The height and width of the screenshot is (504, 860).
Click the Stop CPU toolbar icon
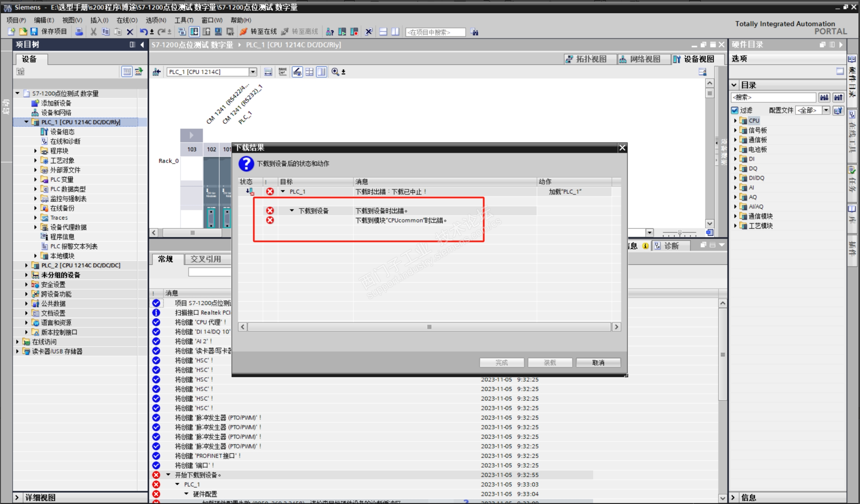tap(354, 32)
